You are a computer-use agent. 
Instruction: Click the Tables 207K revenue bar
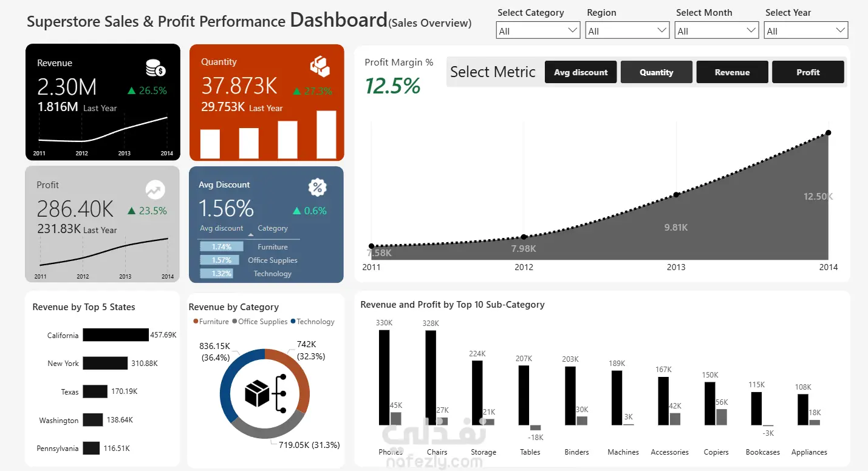point(524,395)
